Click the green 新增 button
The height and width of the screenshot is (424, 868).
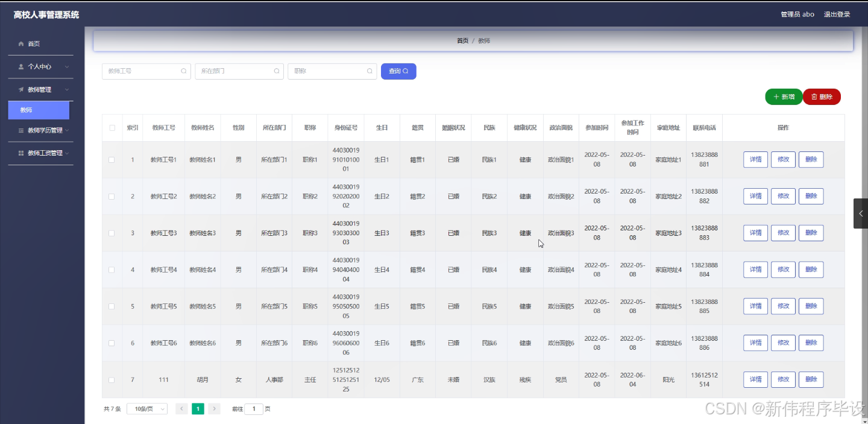784,97
